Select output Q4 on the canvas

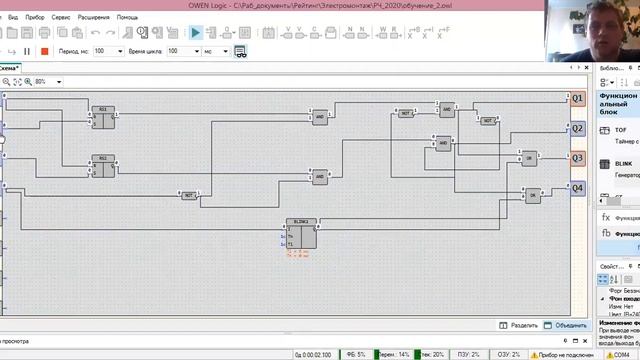[x=577, y=188]
